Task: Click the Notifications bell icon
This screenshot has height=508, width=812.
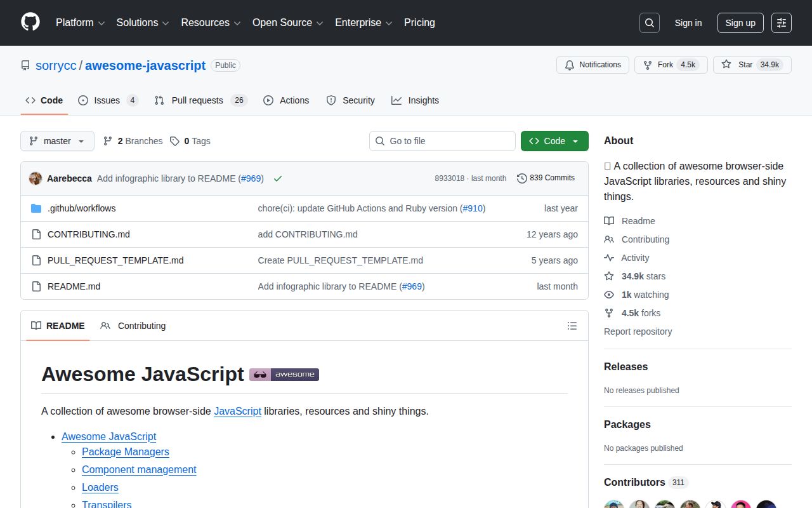Action: coord(570,64)
